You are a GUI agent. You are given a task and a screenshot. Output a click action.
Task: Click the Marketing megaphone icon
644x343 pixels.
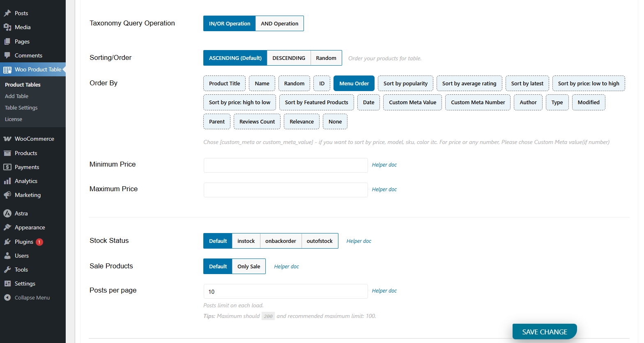7,195
